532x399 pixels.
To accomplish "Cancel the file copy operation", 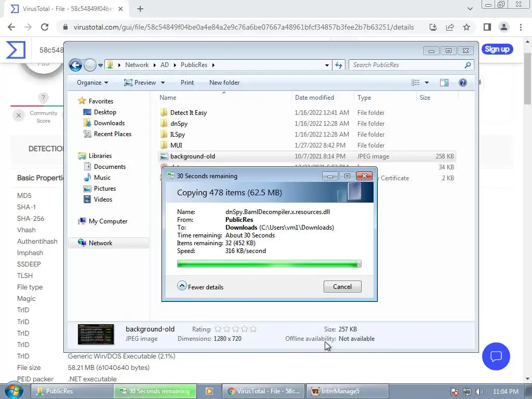I will [342, 287].
